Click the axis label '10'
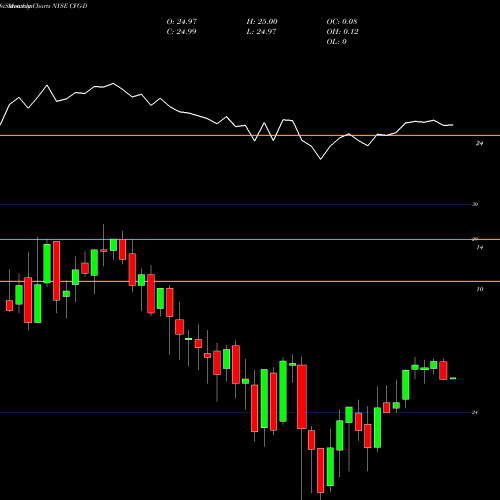This screenshot has height=500, width=500. pos(480,289)
